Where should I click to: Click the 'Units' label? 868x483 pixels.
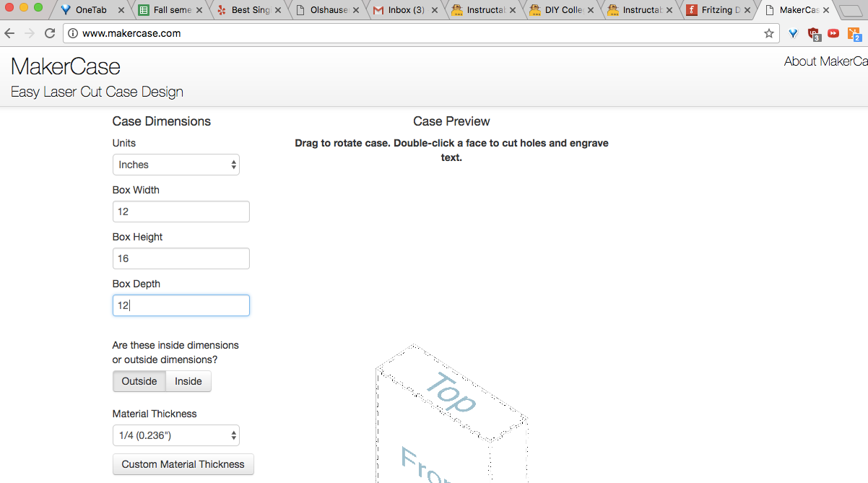coord(124,143)
